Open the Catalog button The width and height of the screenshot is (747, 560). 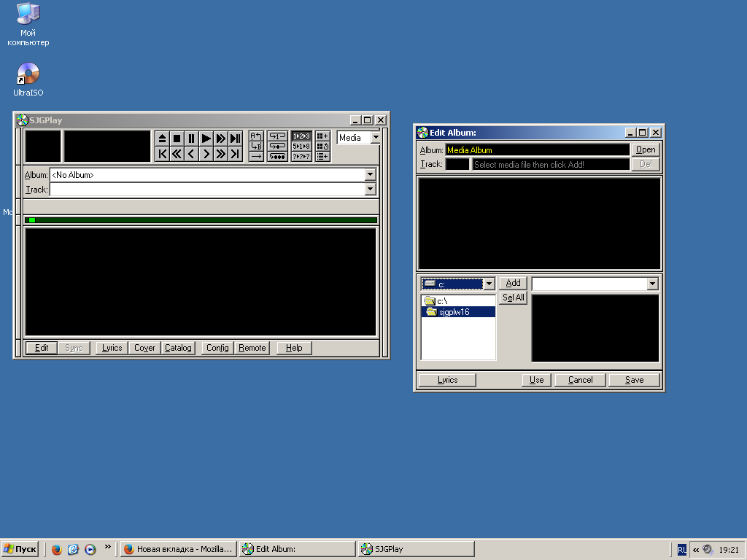click(178, 348)
